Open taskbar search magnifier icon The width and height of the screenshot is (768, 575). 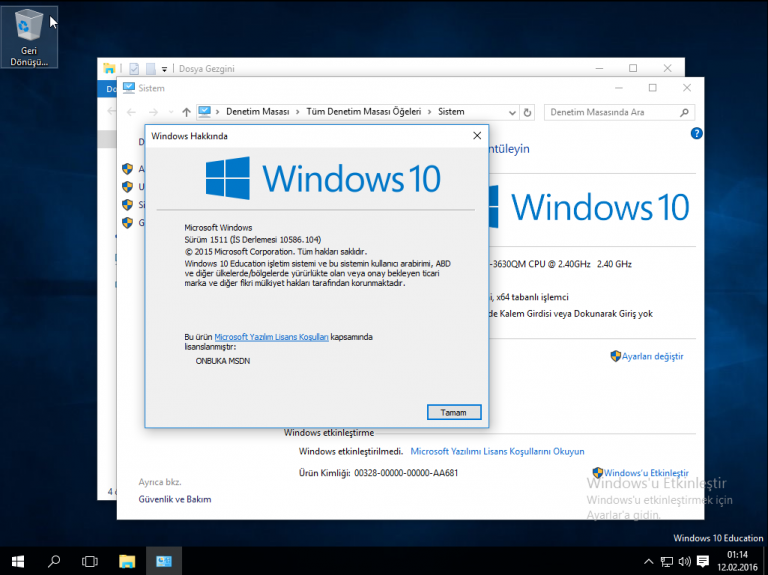(x=54, y=561)
